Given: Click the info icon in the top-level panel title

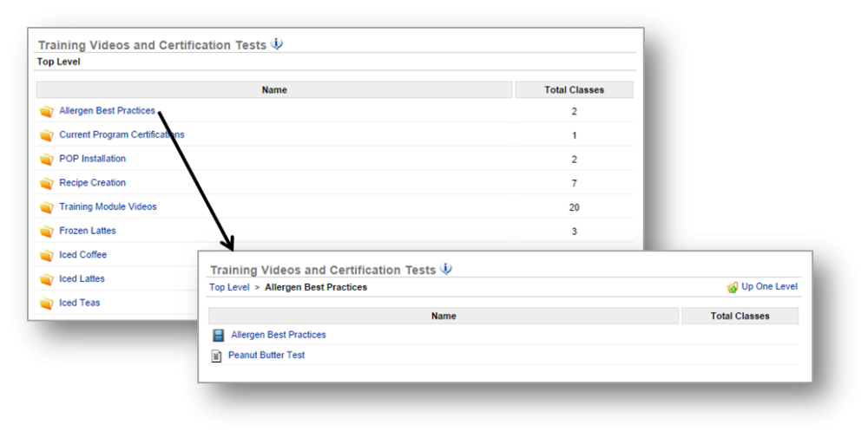Looking at the screenshot, I should coord(277,44).
